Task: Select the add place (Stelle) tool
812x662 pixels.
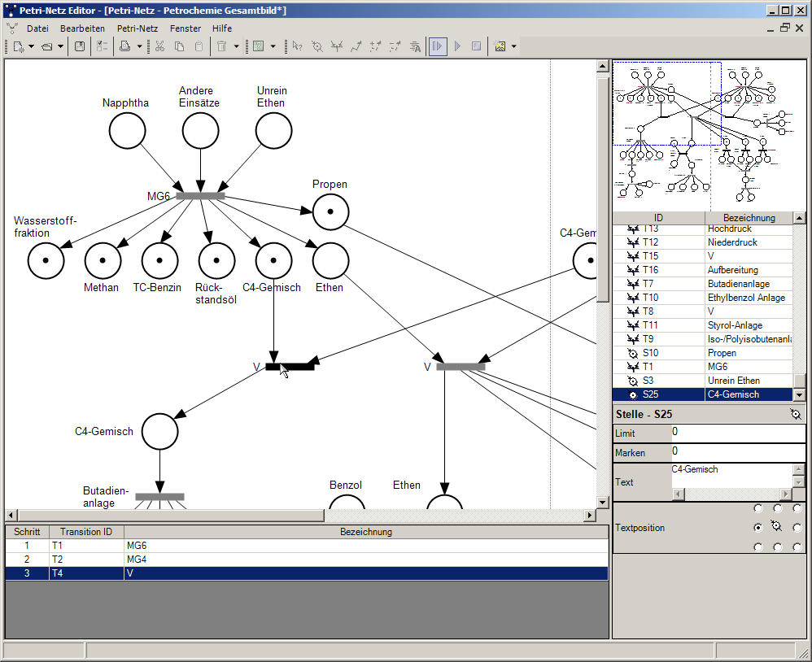Action: (x=317, y=46)
